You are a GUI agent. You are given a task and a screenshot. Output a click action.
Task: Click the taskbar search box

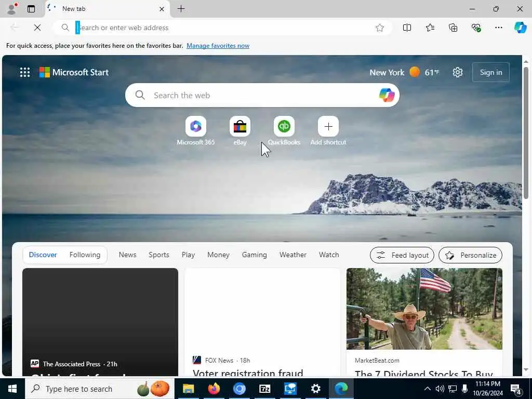coord(99,389)
